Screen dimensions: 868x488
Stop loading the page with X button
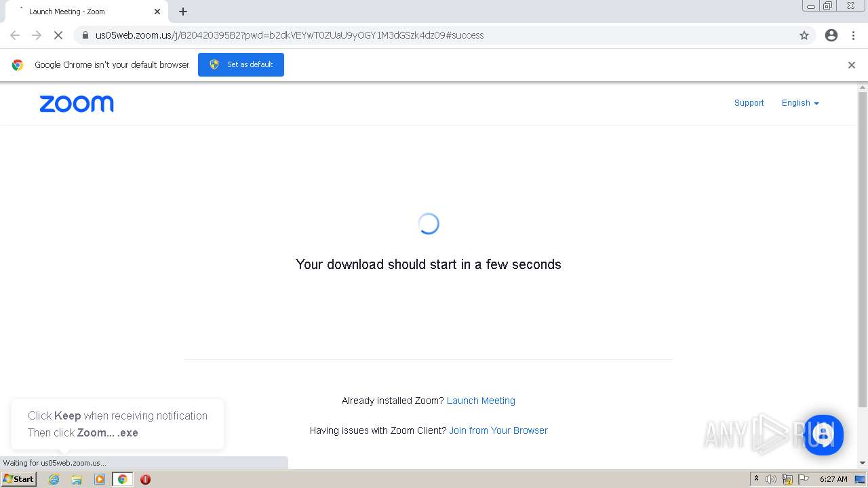(x=58, y=35)
